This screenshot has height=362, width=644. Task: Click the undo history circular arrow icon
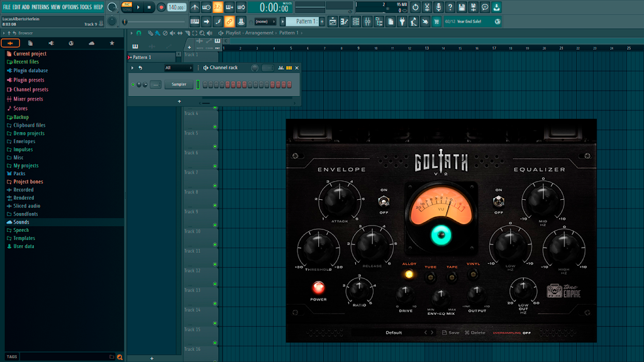click(x=415, y=7)
